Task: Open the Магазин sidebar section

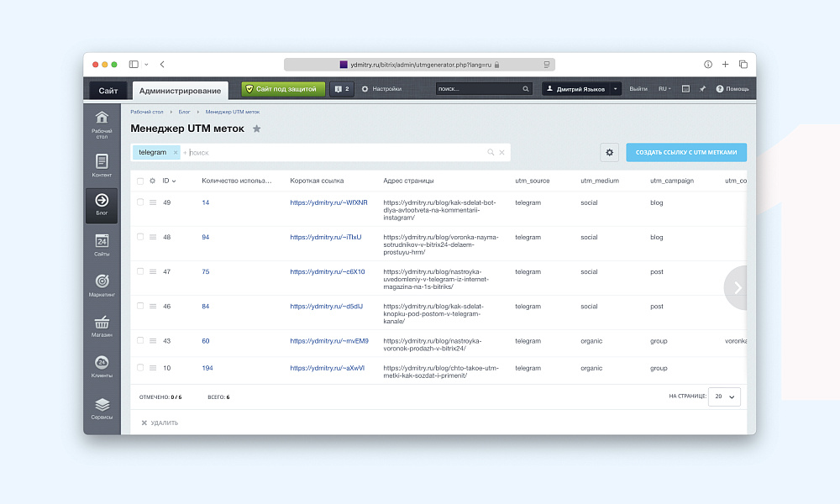Action: [102, 326]
